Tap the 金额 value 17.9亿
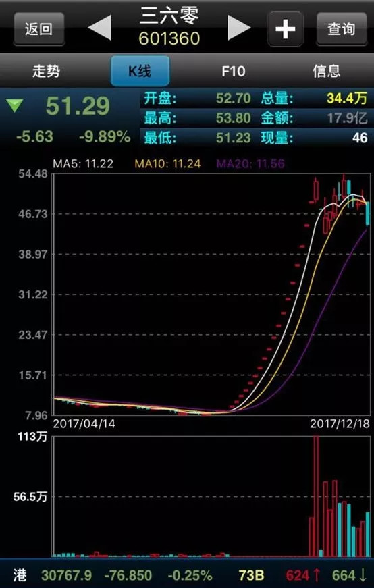Screen dimensions: 374x588 tap(347, 119)
